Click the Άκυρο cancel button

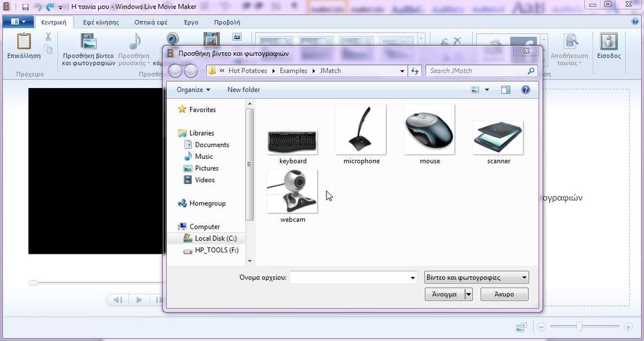pyautogui.click(x=504, y=295)
